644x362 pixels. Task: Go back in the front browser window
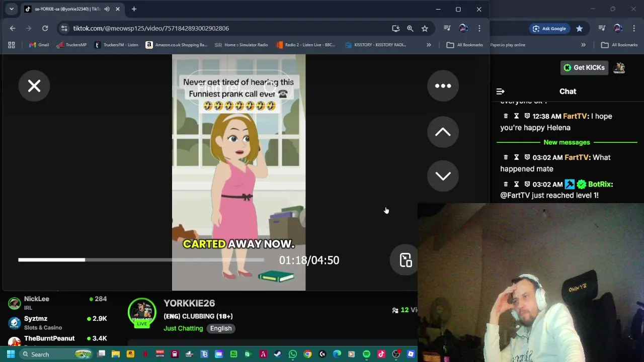(x=13, y=28)
